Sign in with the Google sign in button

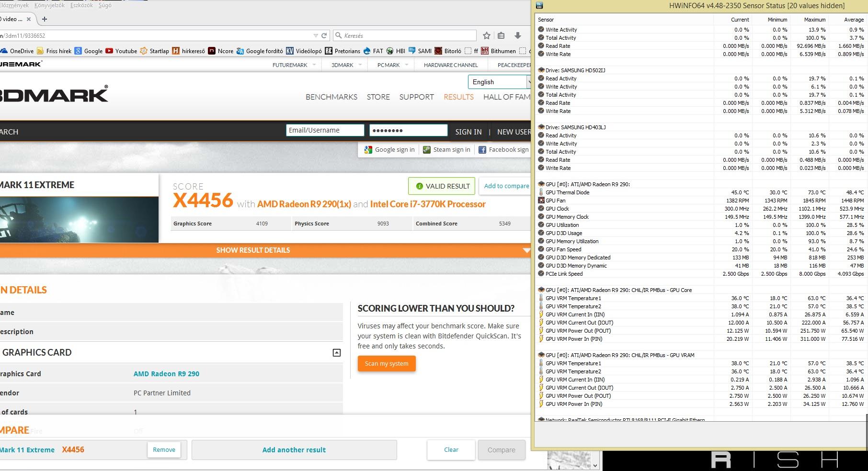389,149
